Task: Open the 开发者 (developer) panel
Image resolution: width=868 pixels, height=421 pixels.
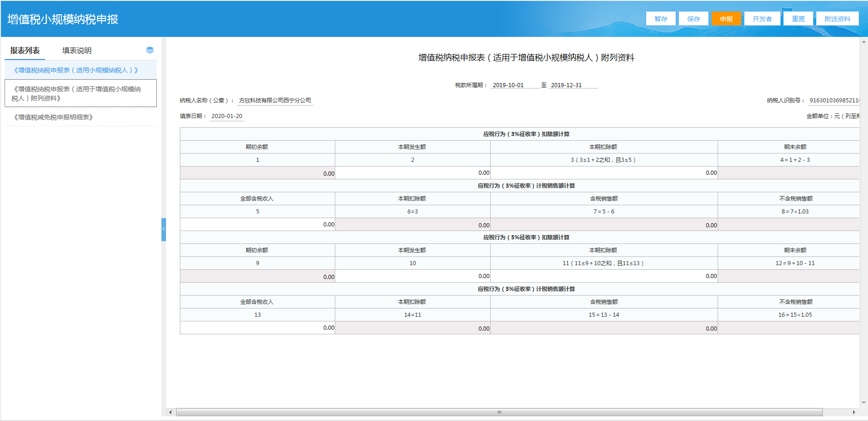Action: click(x=762, y=18)
